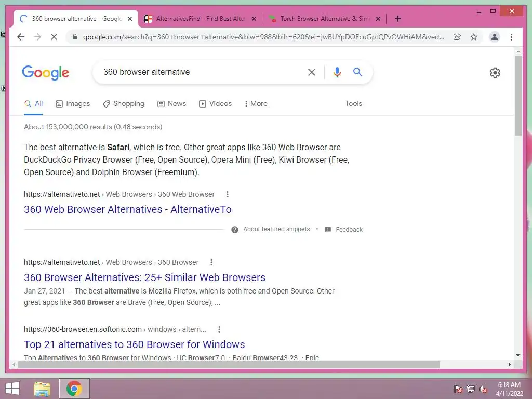
Task: Open three-dot menu for softonic result
Action: tap(219, 329)
